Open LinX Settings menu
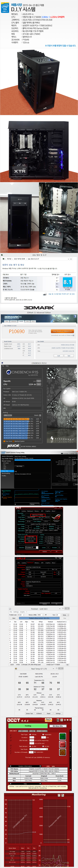The height and width of the screenshot is (868, 78). (16, 612)
